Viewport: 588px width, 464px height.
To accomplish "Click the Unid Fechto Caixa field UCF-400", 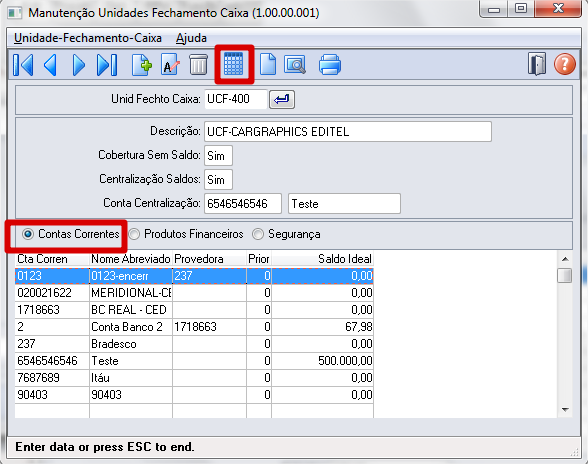I will pyautogui.click(x=236, y=99).
